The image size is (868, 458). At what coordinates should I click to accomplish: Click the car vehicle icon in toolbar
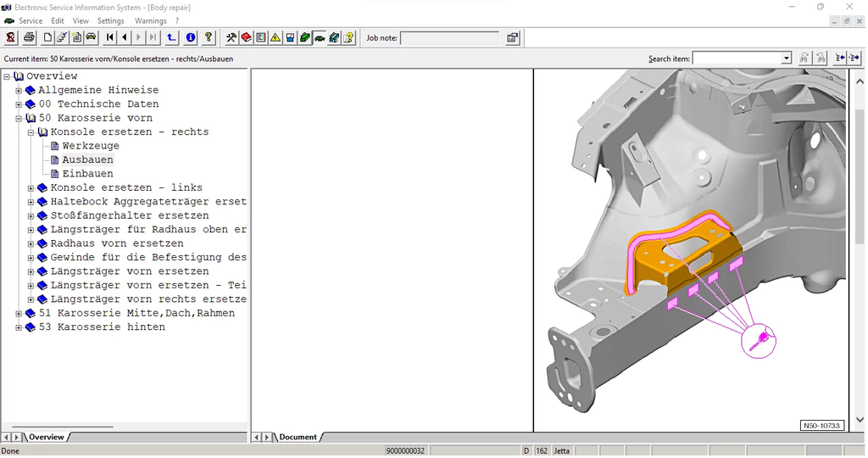(91, 37)
